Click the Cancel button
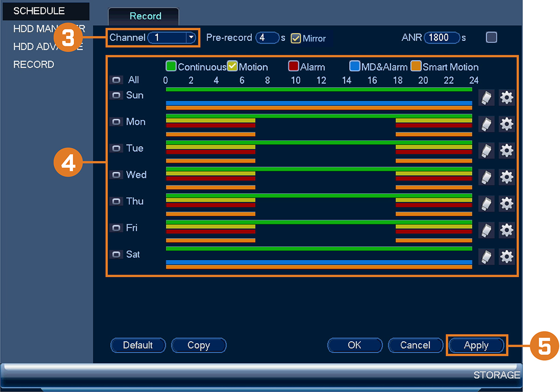The width and height of the screenshot is (560, 392). 415,345
